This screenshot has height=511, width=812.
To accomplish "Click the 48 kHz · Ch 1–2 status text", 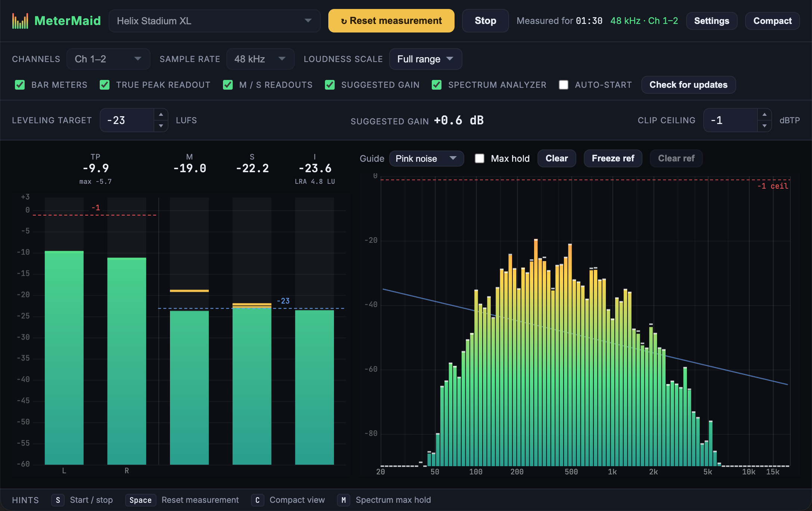I will pyautogui.click(x=644, y=21).
